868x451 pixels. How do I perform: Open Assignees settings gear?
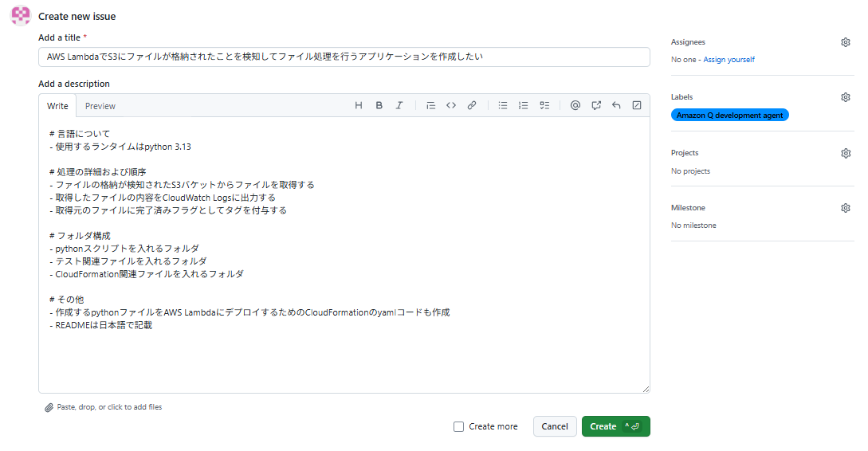pyautogui.click(x=846, y=42)
